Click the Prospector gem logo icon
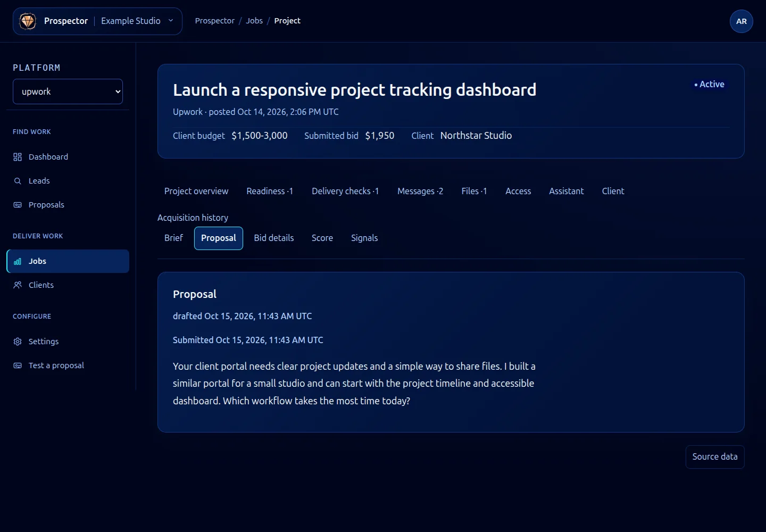 [x=28, y=21]
